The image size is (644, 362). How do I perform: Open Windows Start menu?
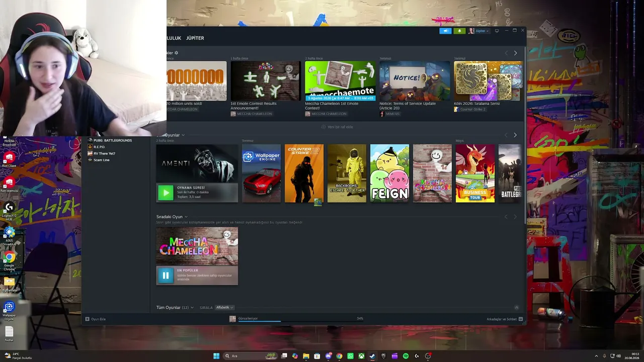[216, 356]
